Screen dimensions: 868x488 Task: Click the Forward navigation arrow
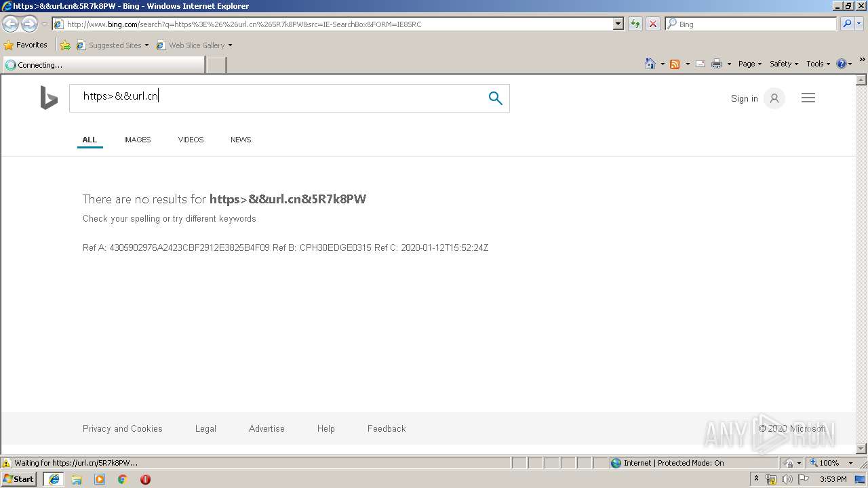[x=29, y=24]
